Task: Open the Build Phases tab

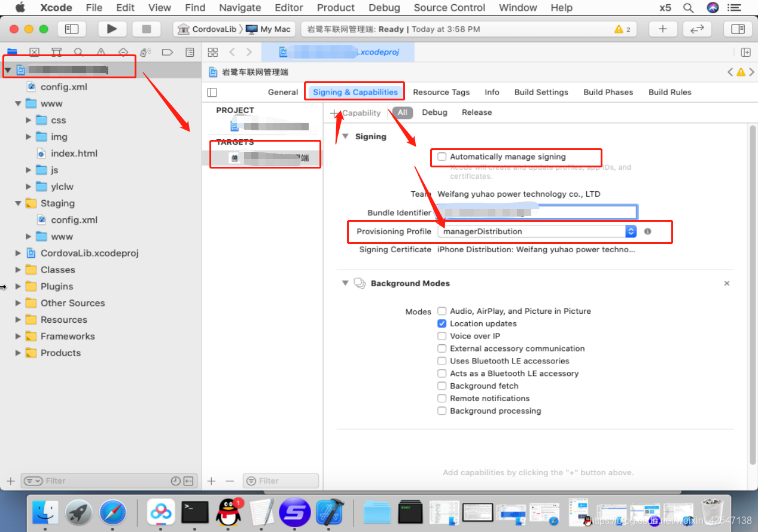Action: [608, 92]
